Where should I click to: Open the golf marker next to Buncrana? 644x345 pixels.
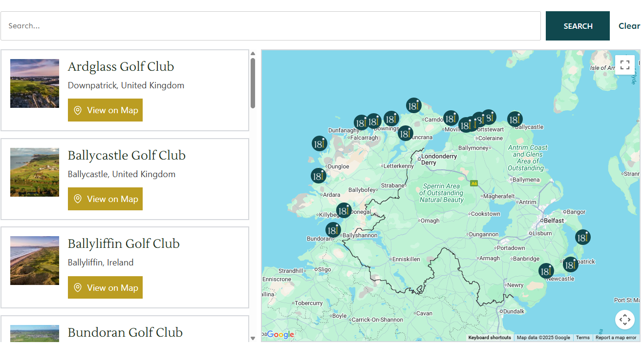coord(405,133)
